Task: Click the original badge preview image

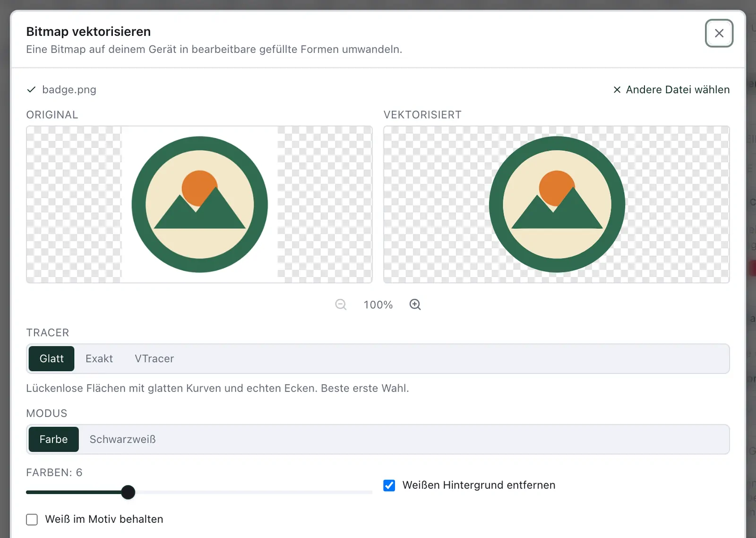Action: (199, 204)
